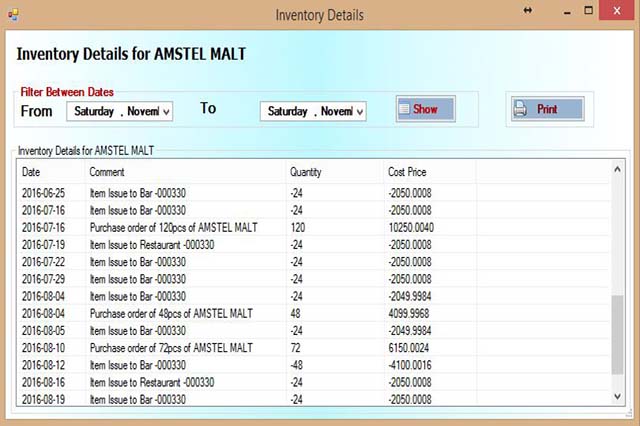This screenshot has width=640, height=426.
Task: Click the list icon on Show button
Action: [404, 109]
